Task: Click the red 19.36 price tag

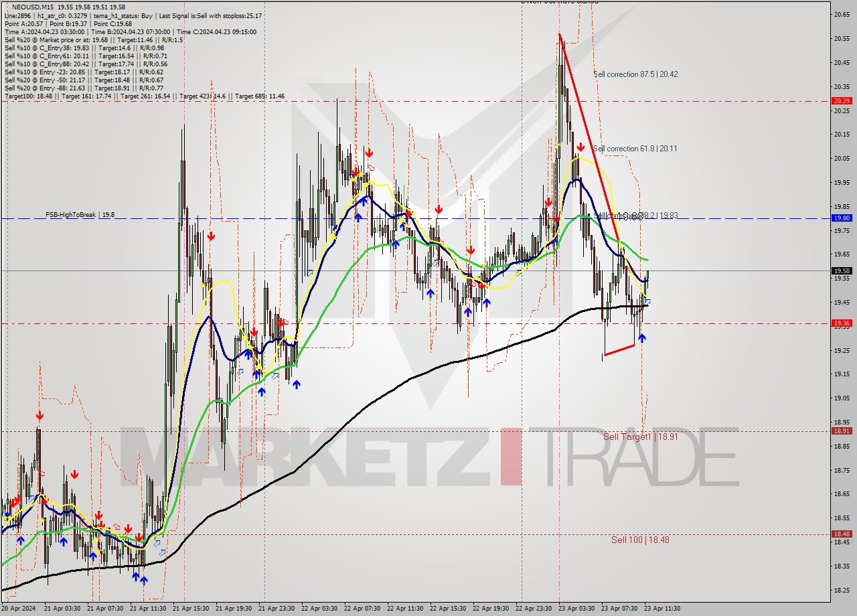Action: [842, 323]
